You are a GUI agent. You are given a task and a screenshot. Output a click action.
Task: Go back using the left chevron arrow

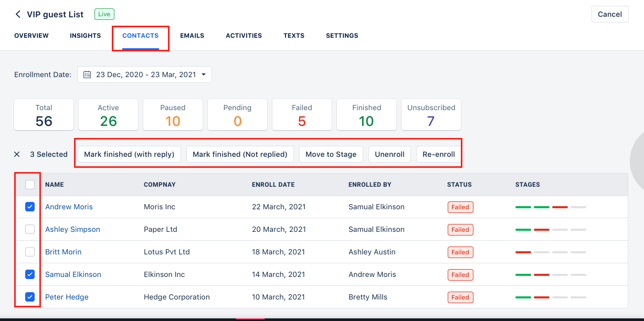18,14
